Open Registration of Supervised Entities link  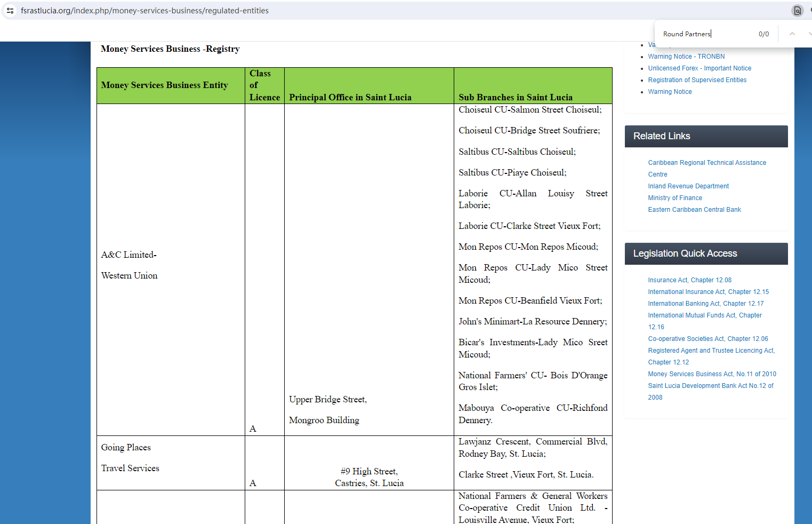(697, 80)
